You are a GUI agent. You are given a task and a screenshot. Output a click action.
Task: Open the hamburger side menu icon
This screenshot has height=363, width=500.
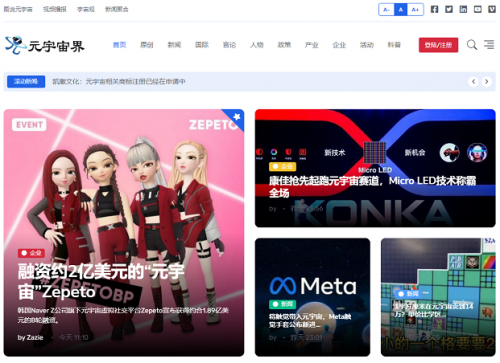point(489,45)
